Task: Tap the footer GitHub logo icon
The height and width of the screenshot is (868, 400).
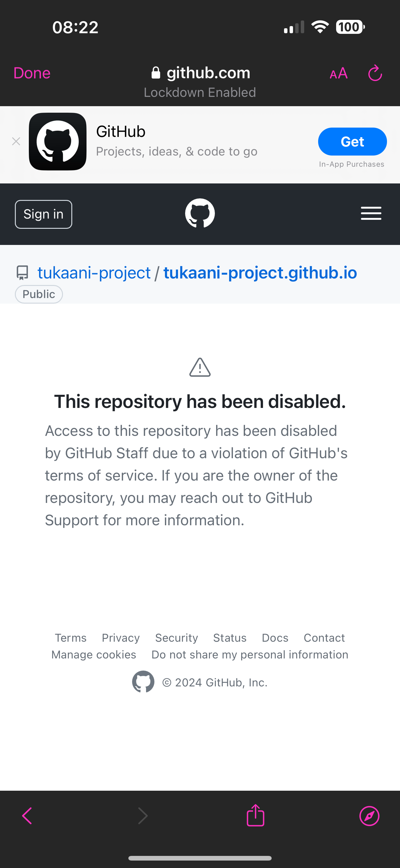Action: [143, 682]
